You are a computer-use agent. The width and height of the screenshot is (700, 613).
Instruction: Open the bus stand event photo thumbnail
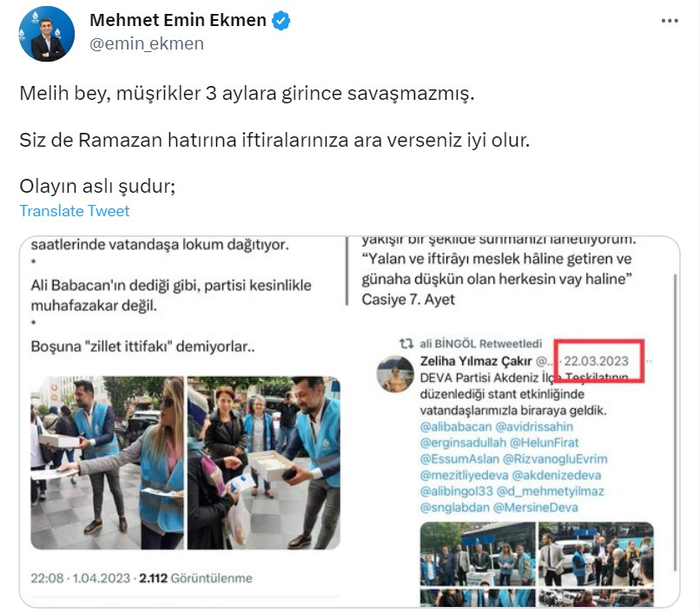pyautogui.click(x=478, y=554)
